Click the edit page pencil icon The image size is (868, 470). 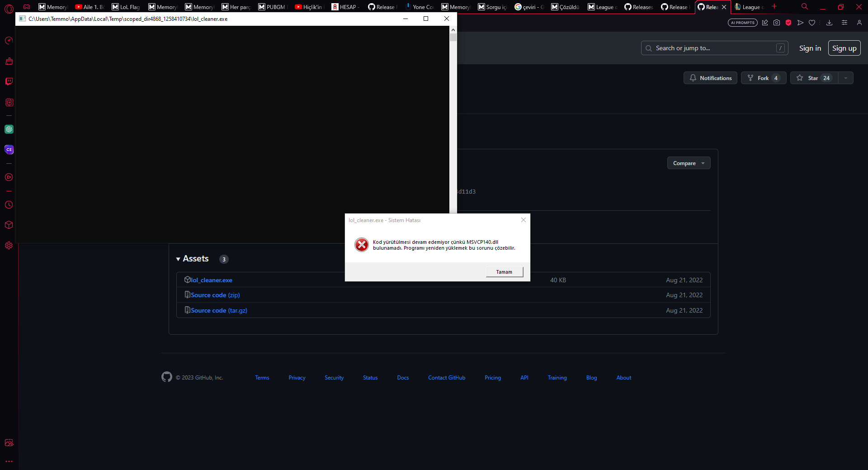pos(765,23)
